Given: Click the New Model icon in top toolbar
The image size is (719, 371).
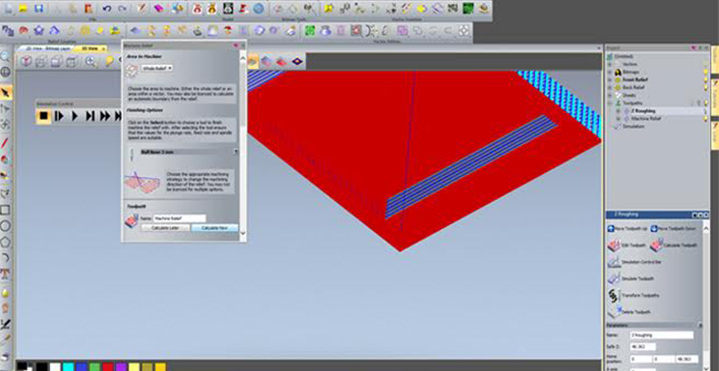Looking at the screenshot, I should [x=9, y=9].
